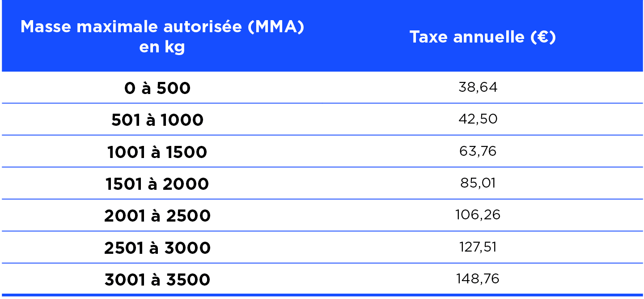Click the 85,01 tax value
Image resolution: width=644 pixels, height=299 pixels.
click(478, 183)
